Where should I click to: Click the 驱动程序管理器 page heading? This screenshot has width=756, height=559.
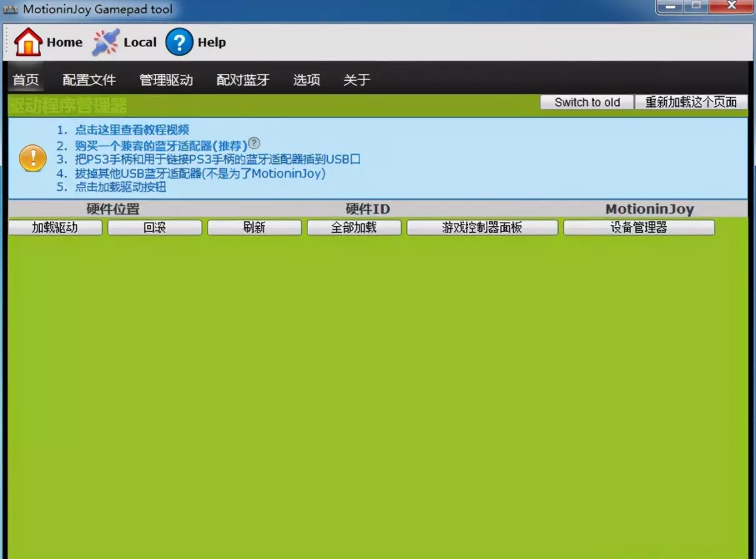(68, 106)
